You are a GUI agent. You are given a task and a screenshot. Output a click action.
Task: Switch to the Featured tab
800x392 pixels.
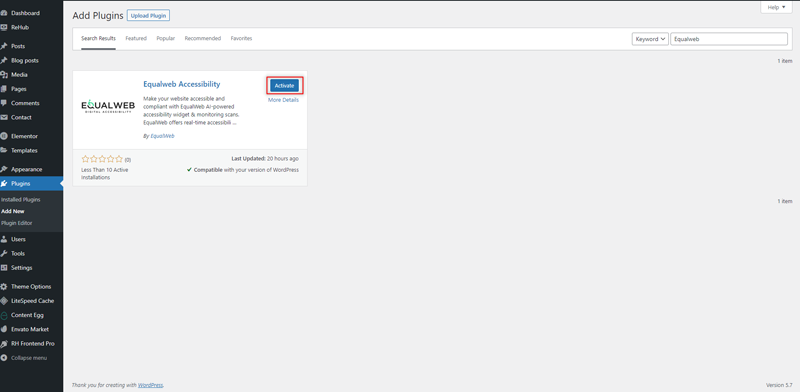pyautogui.click(x=136, y=39)
